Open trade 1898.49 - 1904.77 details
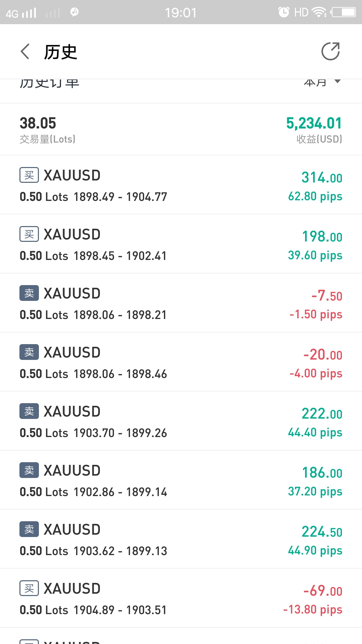The image size is (362, 644). [181, 185]
